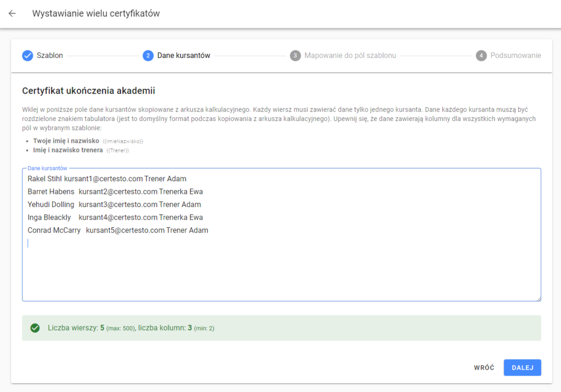This screenshot has width=561, height=392.
Task: Select step 2 circle icon
Action: [148, 55]
